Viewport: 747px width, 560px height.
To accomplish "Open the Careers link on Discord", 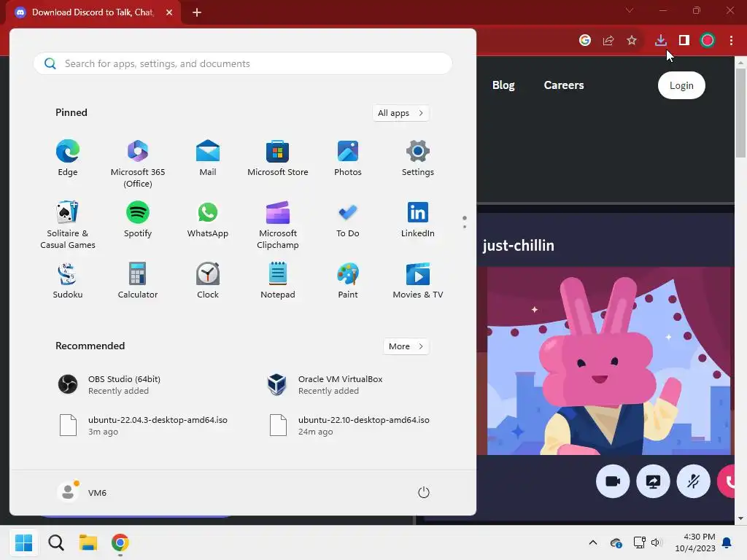I will click(564, 85).
